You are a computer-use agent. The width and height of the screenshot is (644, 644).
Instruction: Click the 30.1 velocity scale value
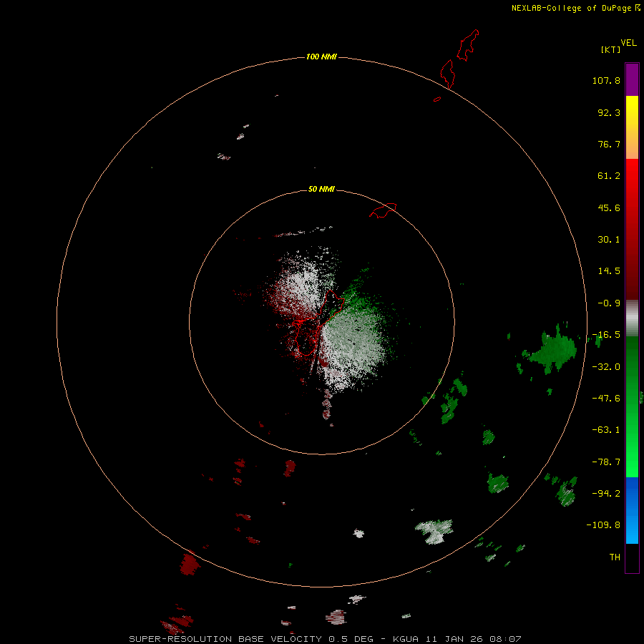[609, 240]
